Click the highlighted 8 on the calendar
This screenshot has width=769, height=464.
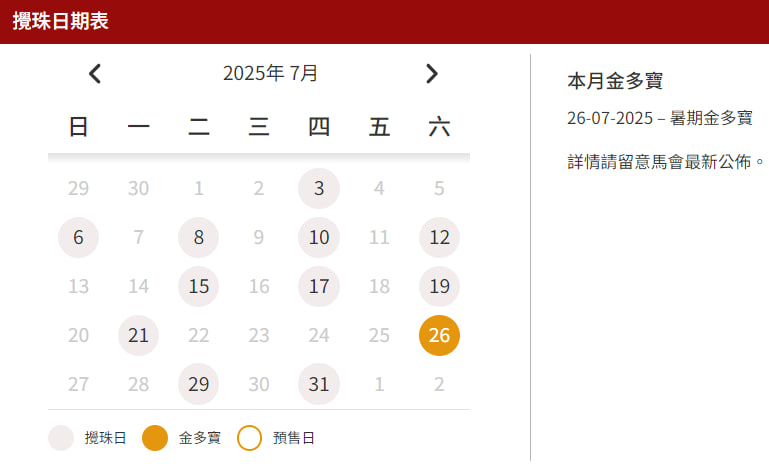199,238
